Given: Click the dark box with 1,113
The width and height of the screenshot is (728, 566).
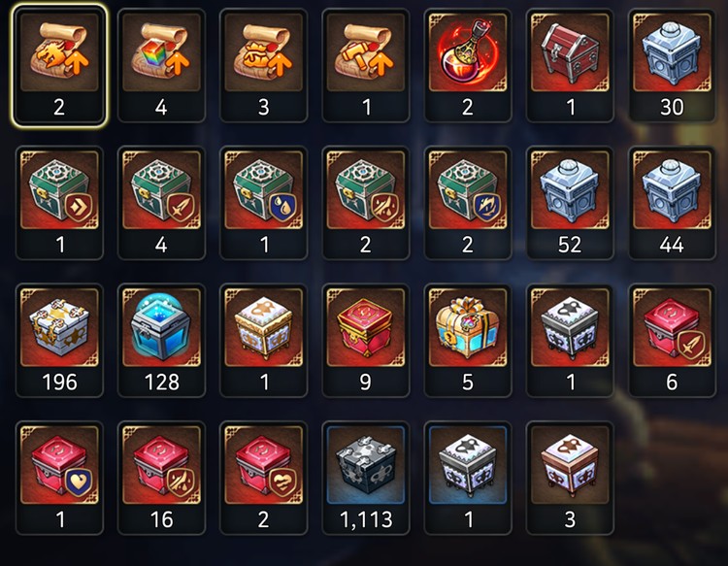Looking at the screenshot, I should 366,478.
